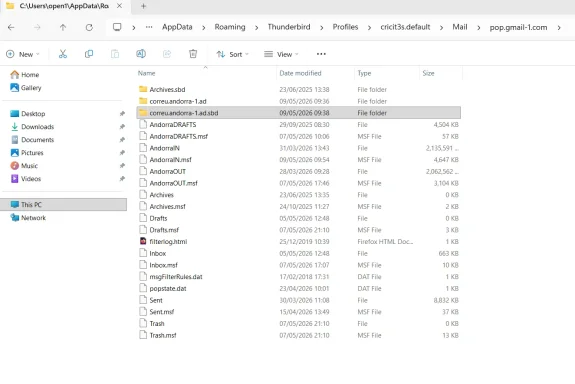575x384 pixels.
Task: Select the popstate.dat file
Action: coord(299,289)
